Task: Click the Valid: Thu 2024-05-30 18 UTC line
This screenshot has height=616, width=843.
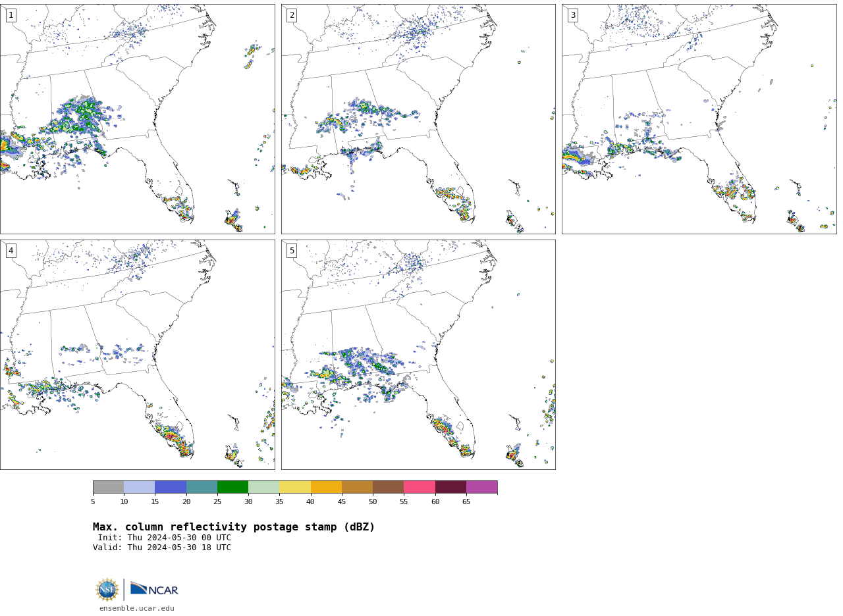Action: [162, 548]
